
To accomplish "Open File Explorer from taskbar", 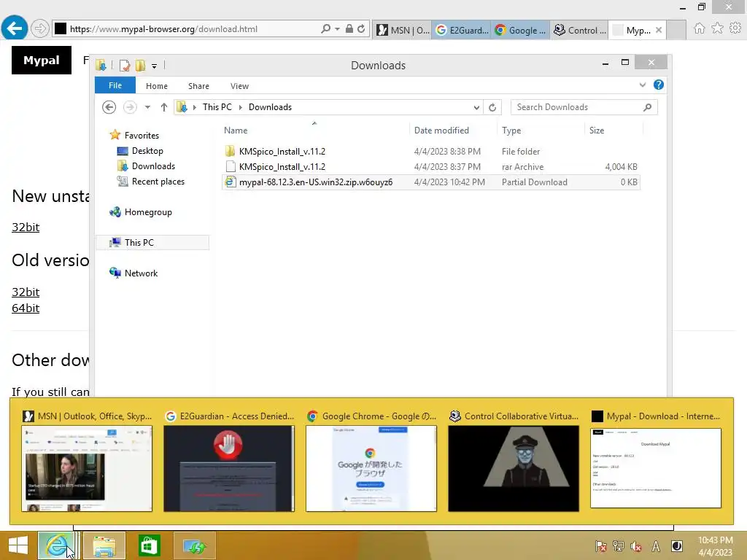I will click(104, 545).
